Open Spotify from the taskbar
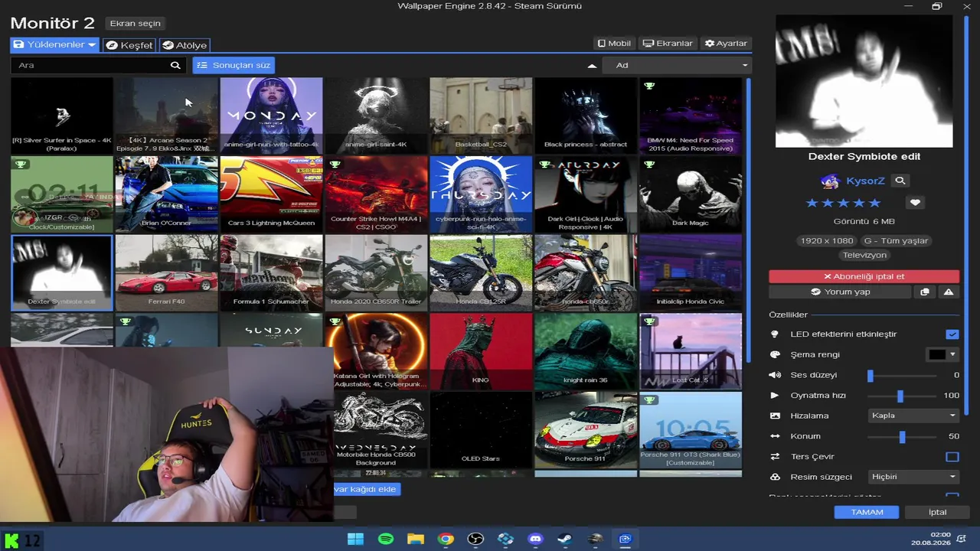This screenshot has width=980, height=551. pyautogui.click(x=386, y=539)
